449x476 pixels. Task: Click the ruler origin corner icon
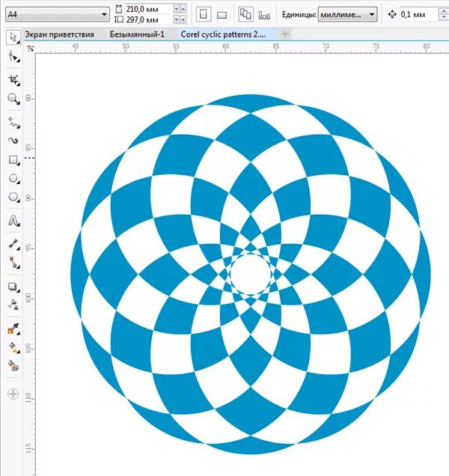tap(31, 48)
